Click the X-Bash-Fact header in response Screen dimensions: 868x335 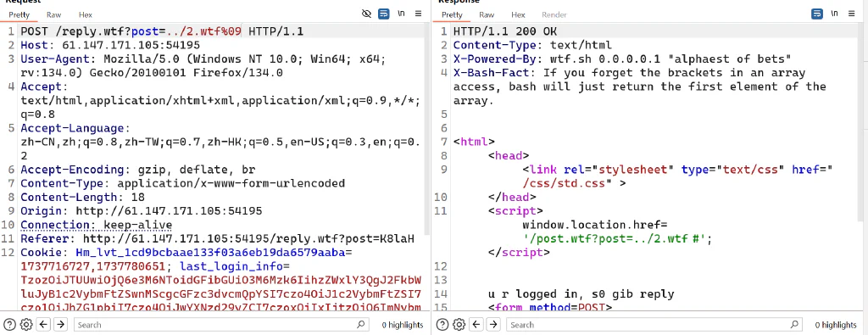click(639, 87)
